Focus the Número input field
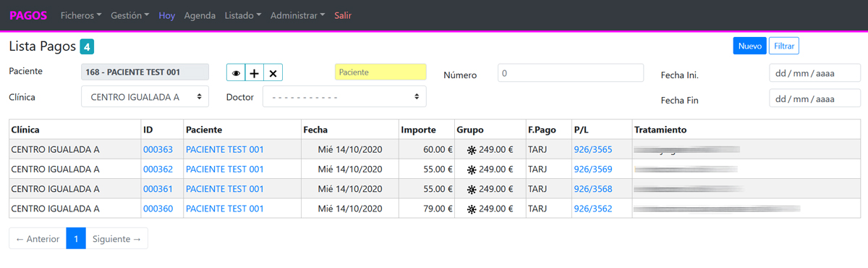The image size is (868, 268). [x=571, y=72]
